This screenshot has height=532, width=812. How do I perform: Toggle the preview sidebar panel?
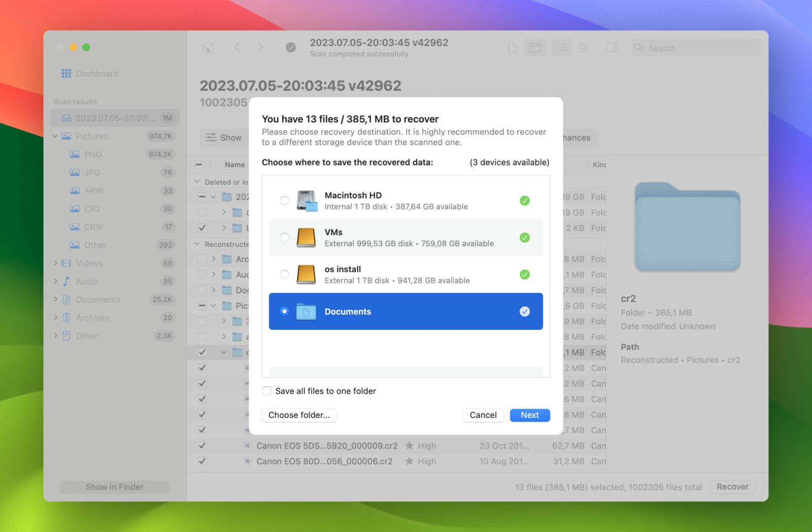click(612, 47)
